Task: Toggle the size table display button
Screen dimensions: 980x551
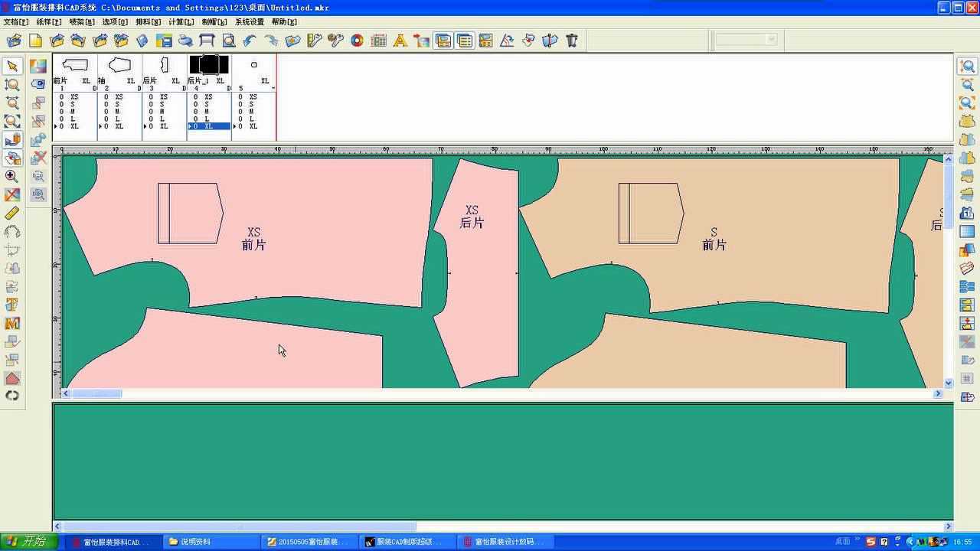Action: (464, 41)
